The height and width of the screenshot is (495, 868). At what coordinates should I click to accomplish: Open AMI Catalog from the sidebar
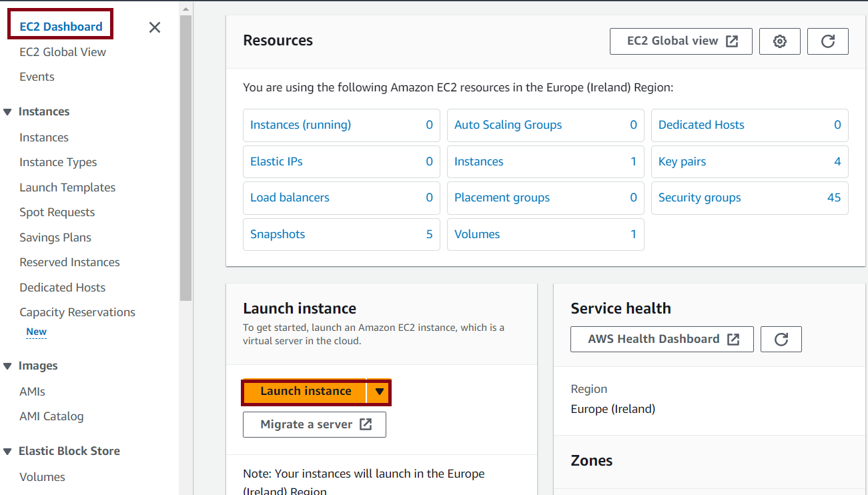coord(51,416)
